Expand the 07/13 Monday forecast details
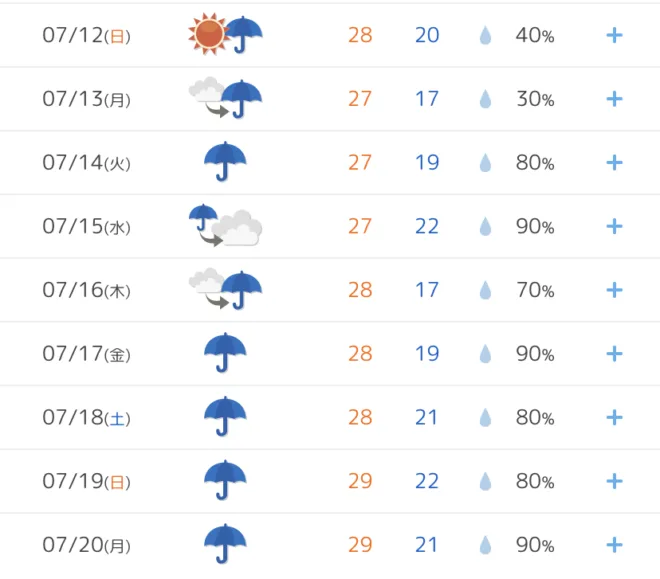Screen dimensions: 660x579 [614, 99]
